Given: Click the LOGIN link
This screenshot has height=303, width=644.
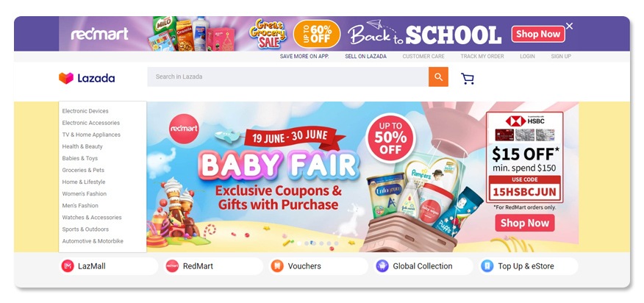Looking at the screenshot, I should (527, 57).
